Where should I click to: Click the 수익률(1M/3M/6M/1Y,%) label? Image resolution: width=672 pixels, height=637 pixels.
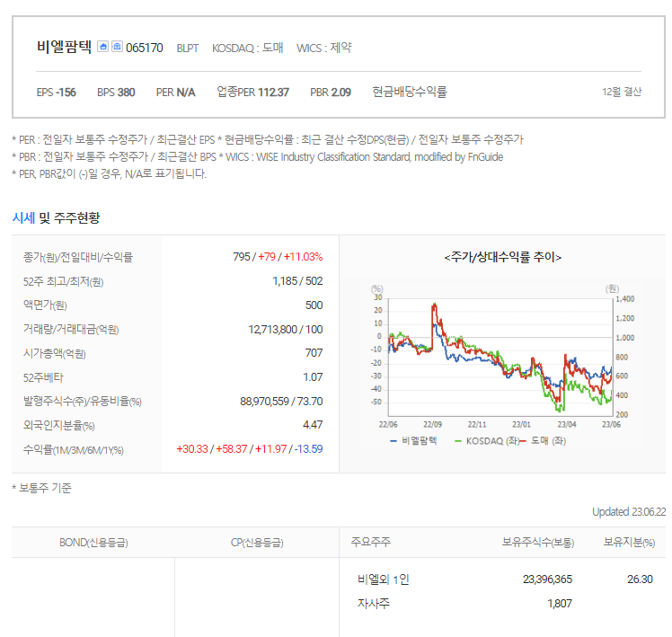74,449
